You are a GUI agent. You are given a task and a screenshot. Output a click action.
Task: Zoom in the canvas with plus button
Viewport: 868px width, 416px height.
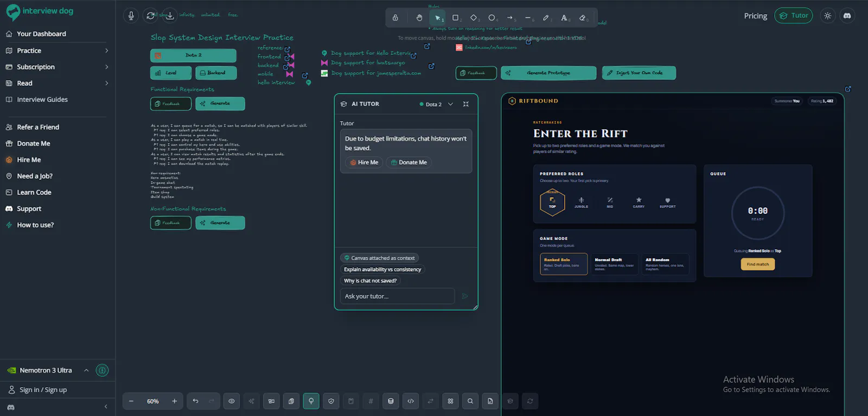(x=174, y=401)
